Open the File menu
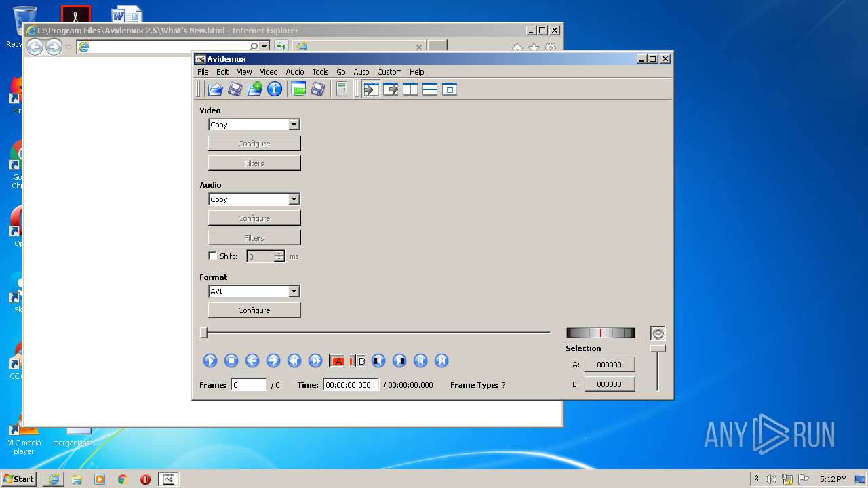 pyautogui.click(x=203, y=72)
